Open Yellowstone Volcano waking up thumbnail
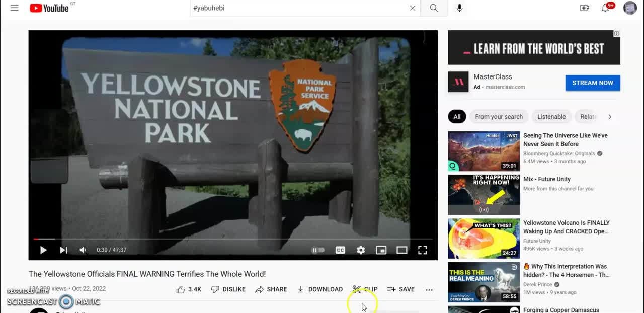 pyautogui.click(x=484, y=239)
